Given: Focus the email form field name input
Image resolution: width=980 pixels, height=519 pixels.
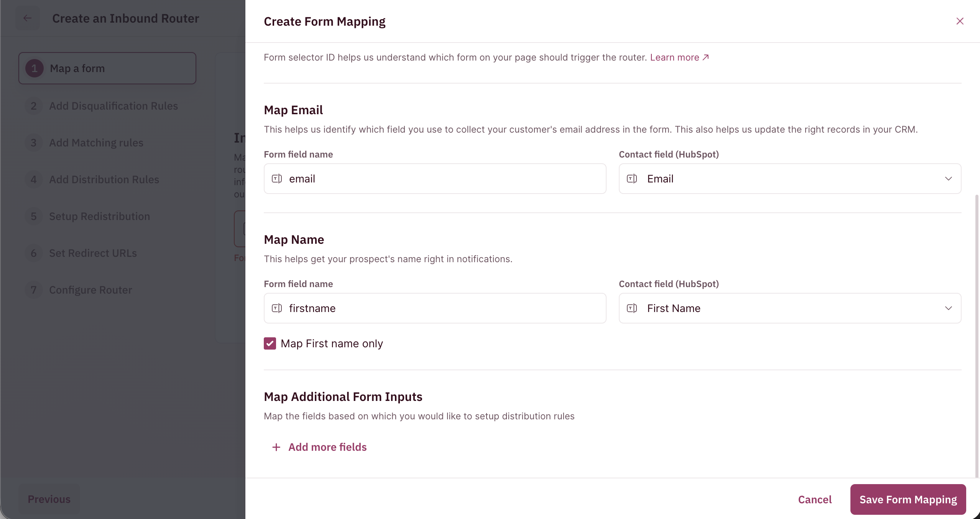Looking at the screenshot, I should (x=435, y=179).
